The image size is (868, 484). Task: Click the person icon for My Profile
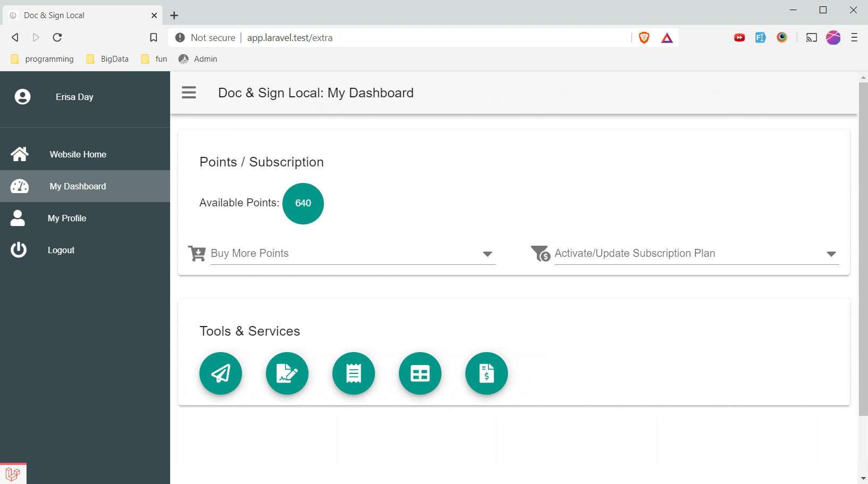tap(18, 218)
